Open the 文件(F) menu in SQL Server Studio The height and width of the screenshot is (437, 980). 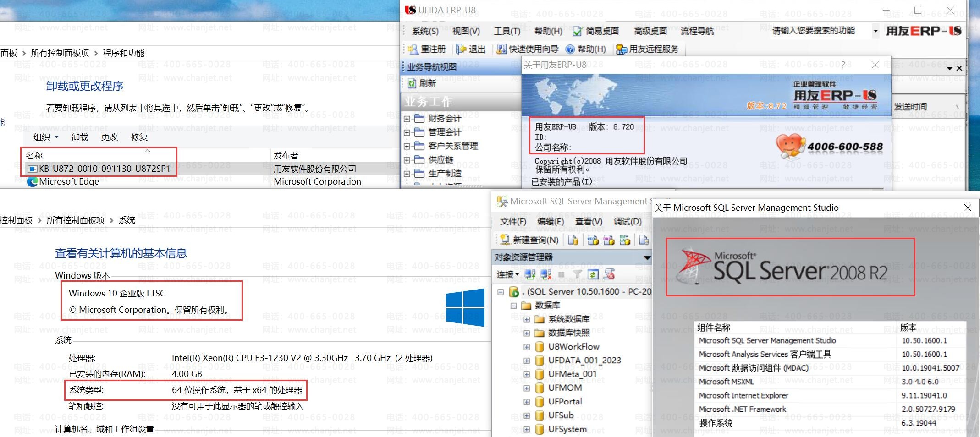[513, 222]
